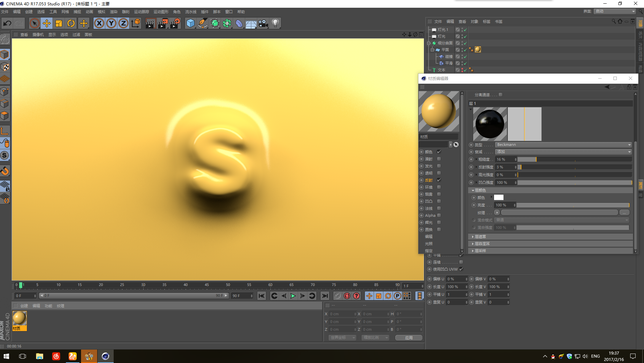Viewport: 644px width, 363px height.
Task: Select the Live Selection tool
Action: pyautogui.click(x=34, y=23)
